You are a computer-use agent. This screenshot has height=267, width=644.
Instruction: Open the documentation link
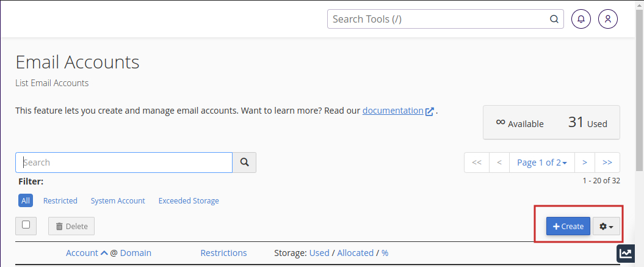coord(393,111)
